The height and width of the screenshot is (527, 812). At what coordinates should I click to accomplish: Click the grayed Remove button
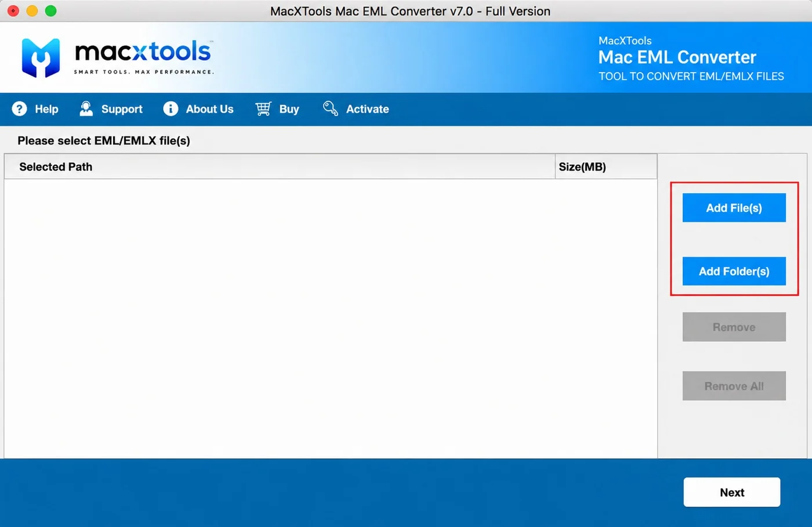(x=734, y=327)
